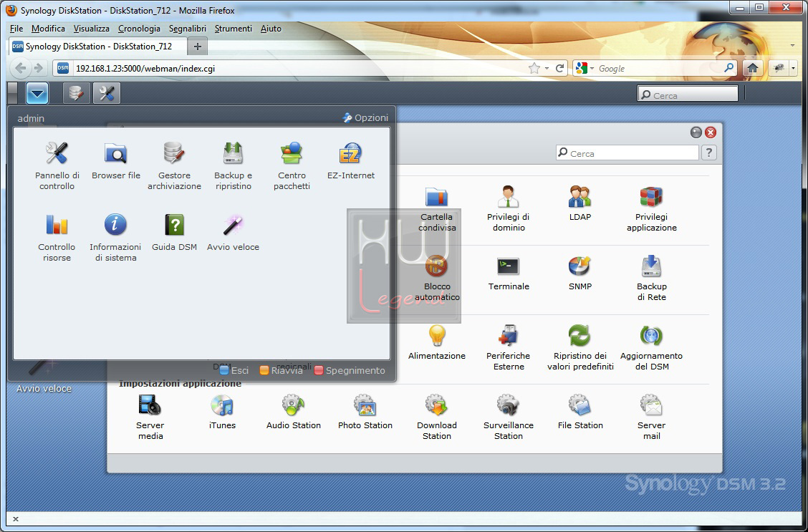Image resolution: width=808 pixels, height=532 pixels.
Task: Open Blocco automatico settings
Action: [437, 278]
